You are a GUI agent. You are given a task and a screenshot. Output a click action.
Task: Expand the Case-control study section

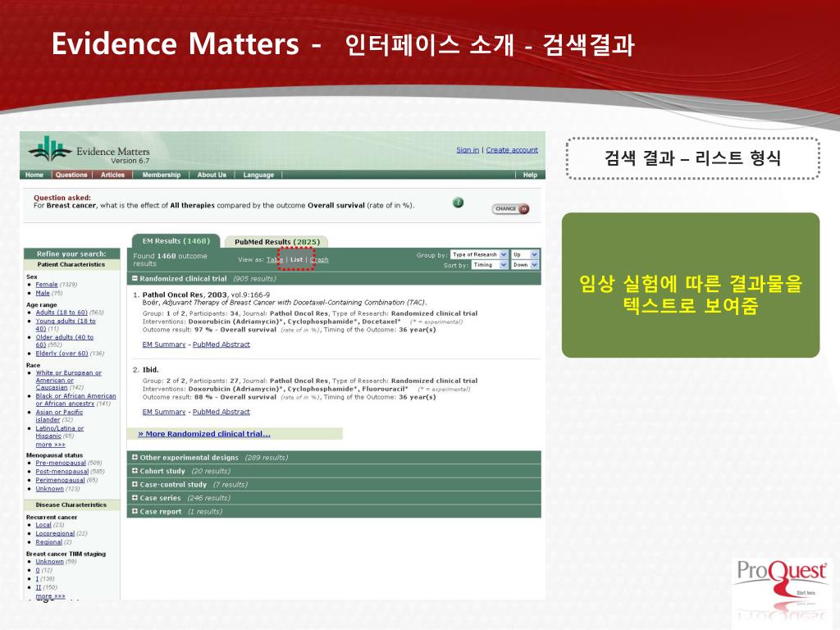pos(135,484)
